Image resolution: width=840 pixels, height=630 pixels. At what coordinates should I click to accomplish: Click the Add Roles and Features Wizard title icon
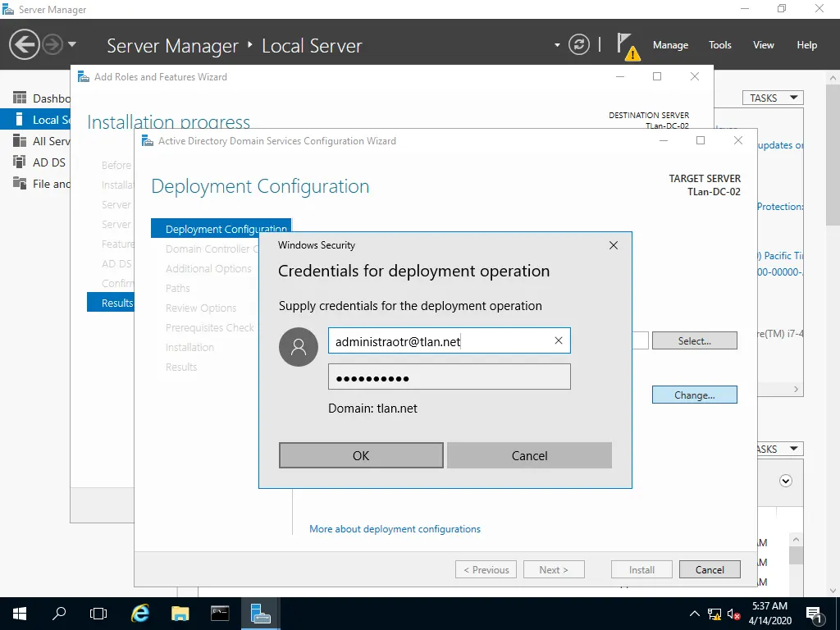click(x=83, y=76)
